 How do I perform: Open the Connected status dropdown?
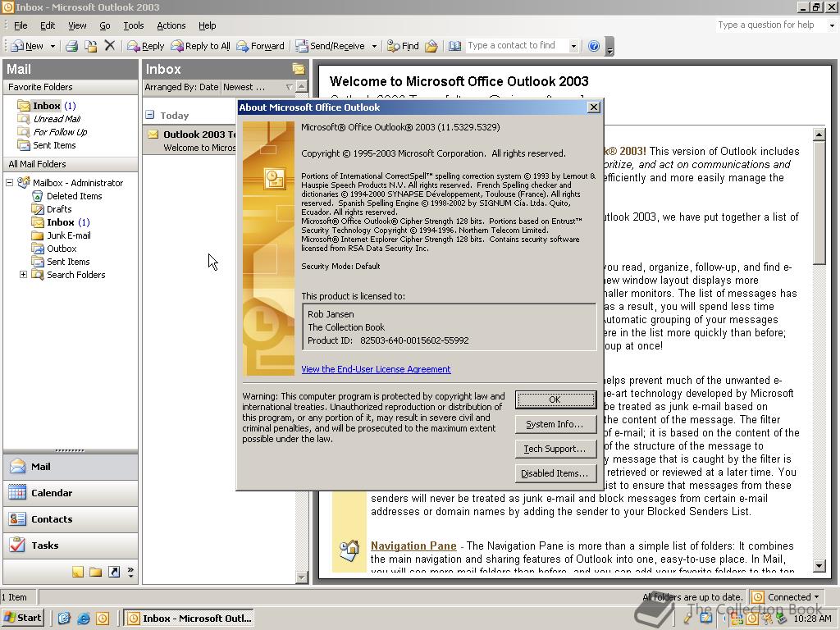(786, 597)
